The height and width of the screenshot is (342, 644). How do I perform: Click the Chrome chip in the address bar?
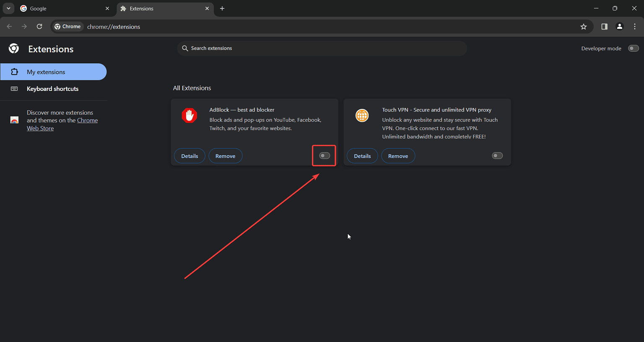68,26
